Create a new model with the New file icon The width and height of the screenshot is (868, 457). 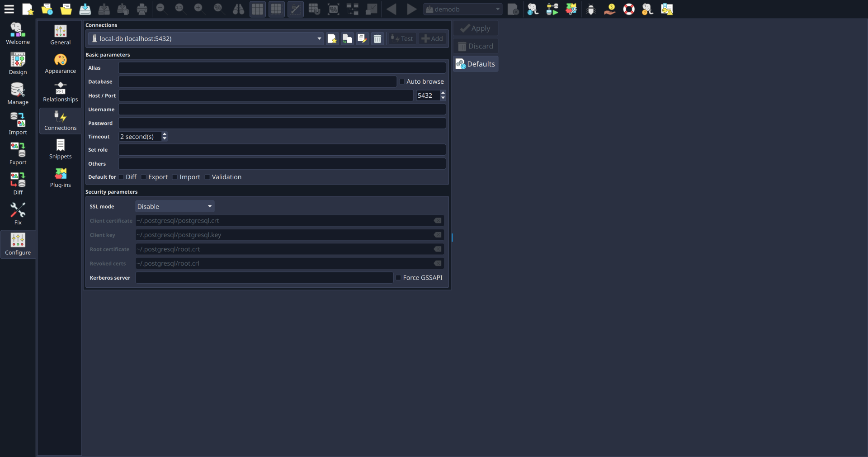tap(28, 9)
